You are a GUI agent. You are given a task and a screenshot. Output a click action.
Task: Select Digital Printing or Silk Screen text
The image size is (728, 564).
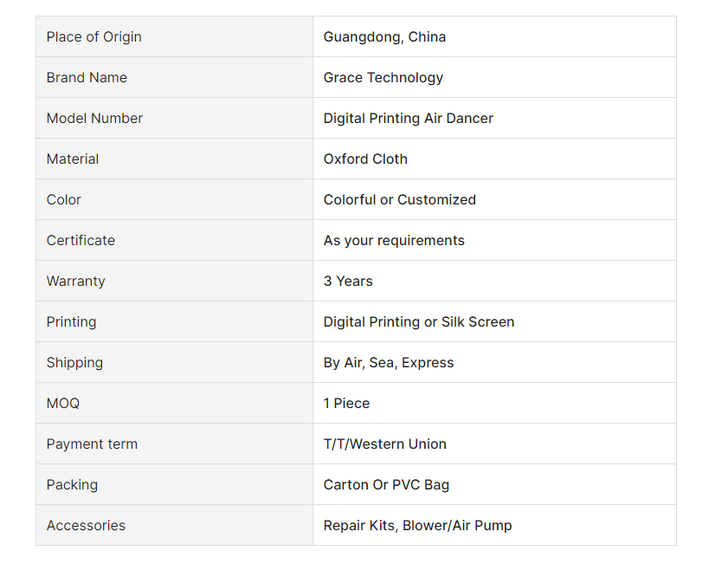[x=419, y=322]
